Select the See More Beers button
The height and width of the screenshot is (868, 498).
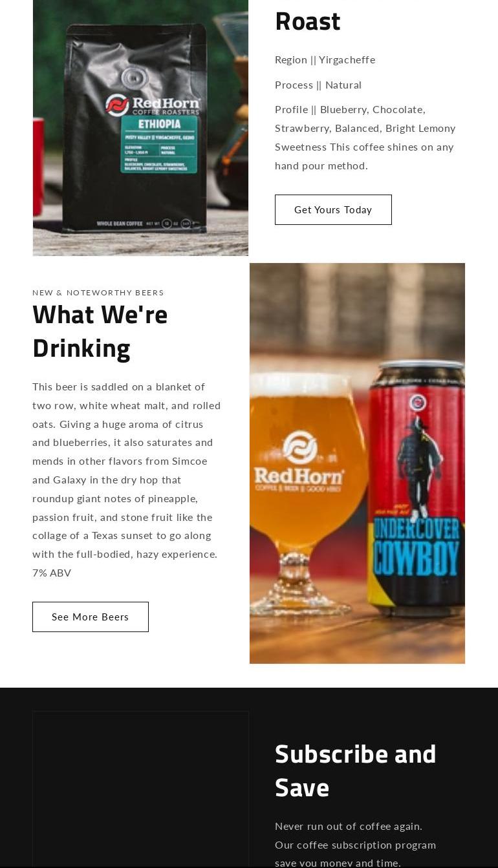pyautogui.click(x=91, y=617)
